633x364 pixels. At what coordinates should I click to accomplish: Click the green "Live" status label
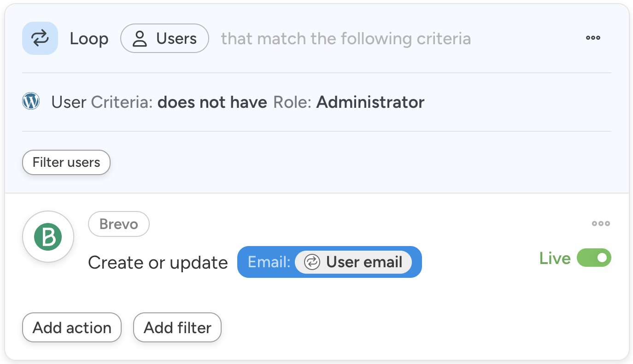tap(555, 258)
